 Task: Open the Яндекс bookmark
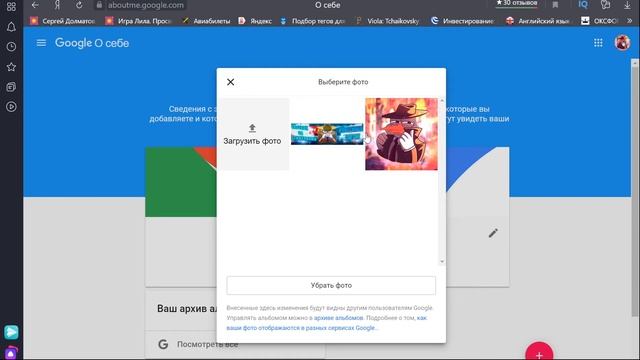coord(255,21)
